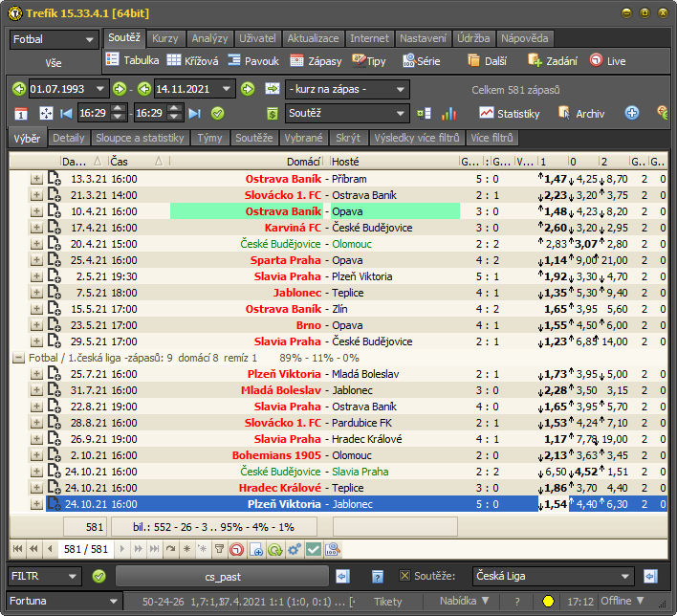Toggle the green check box in navigator
Image resolution: width=677 pixels, height=616 pixels.
click(x=314, y=549)
